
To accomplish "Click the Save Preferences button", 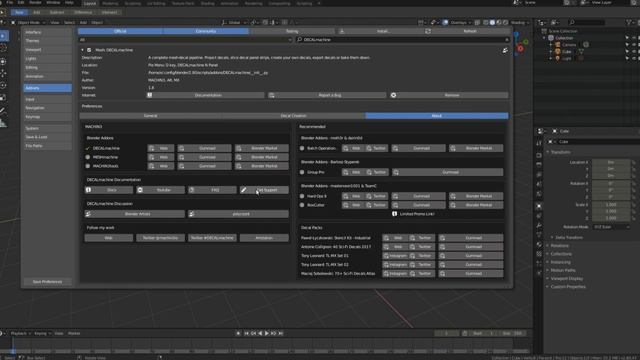I will click(47, 282).
